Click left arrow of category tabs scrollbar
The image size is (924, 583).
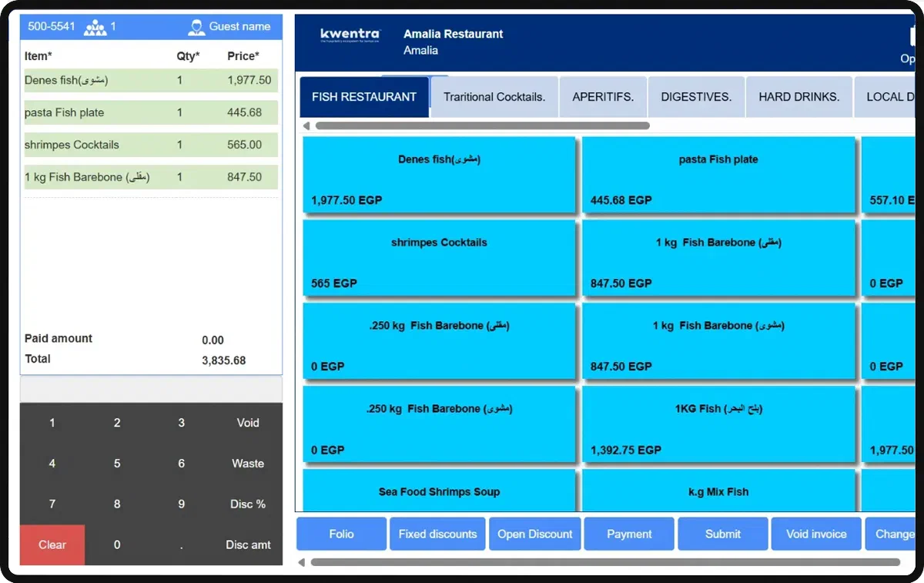[306, 126]
